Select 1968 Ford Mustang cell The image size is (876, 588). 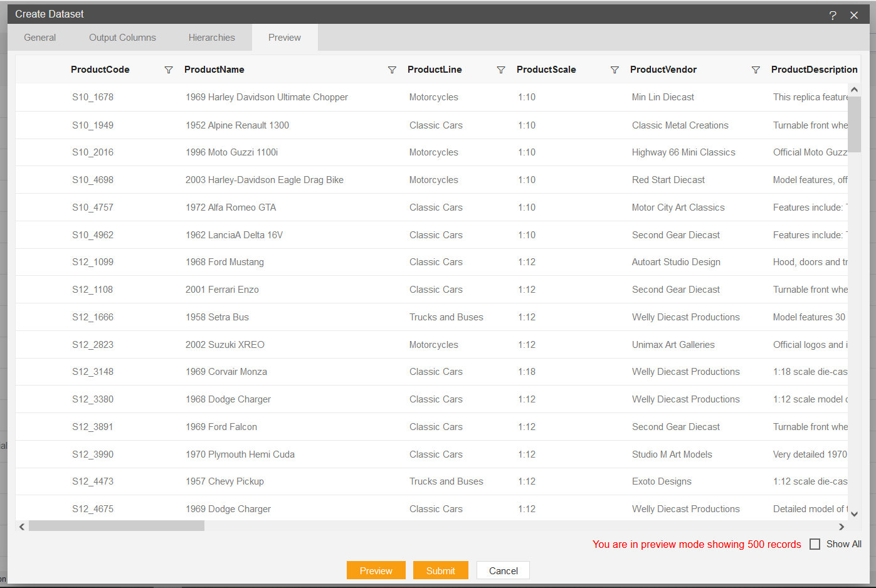(224, 262)
